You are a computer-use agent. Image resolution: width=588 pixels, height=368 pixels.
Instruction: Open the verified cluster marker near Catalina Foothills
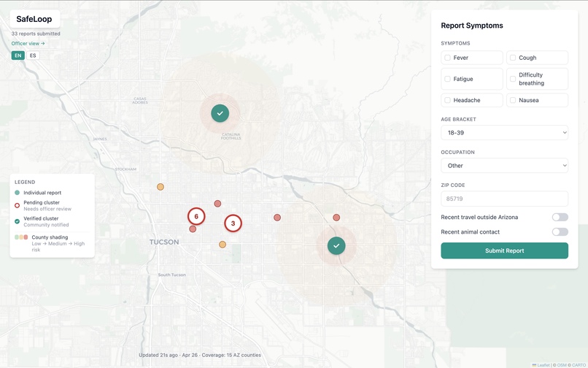pyautogui.click(x=220, y=113)
